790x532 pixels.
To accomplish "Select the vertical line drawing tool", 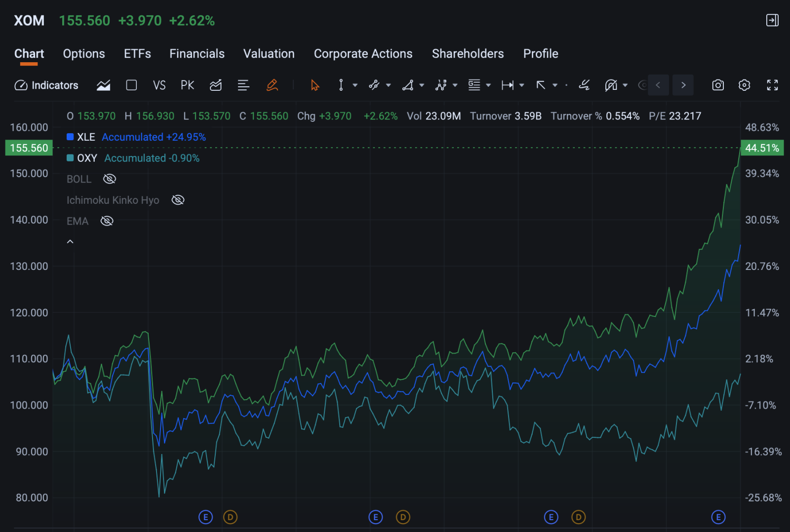I will 341,85.
